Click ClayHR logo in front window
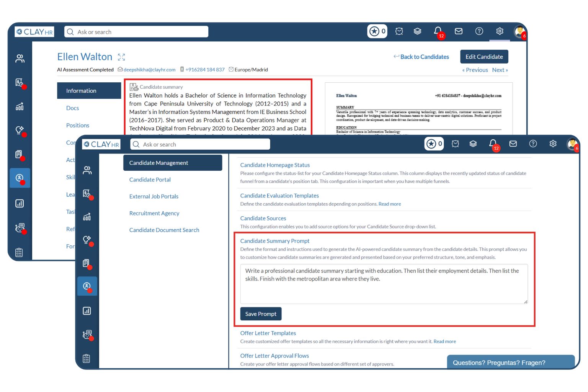The image size is (588, 392). point(101,144)
